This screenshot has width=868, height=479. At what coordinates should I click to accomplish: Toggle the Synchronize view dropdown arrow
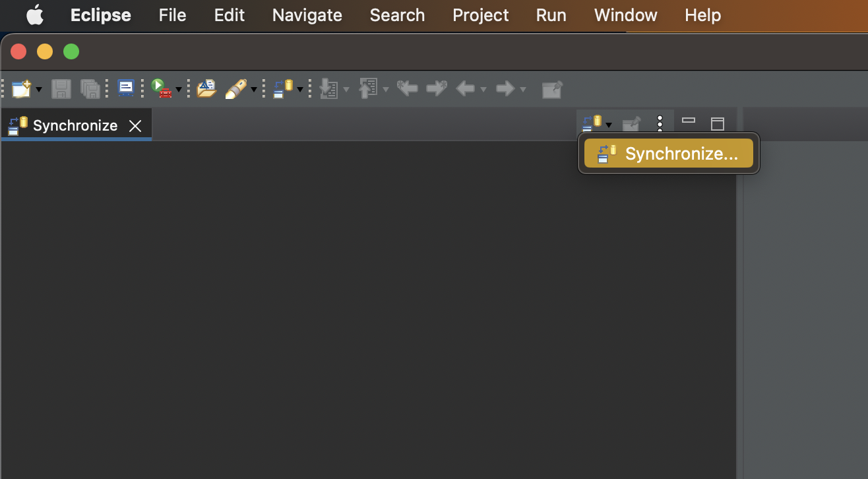(609, 125)
